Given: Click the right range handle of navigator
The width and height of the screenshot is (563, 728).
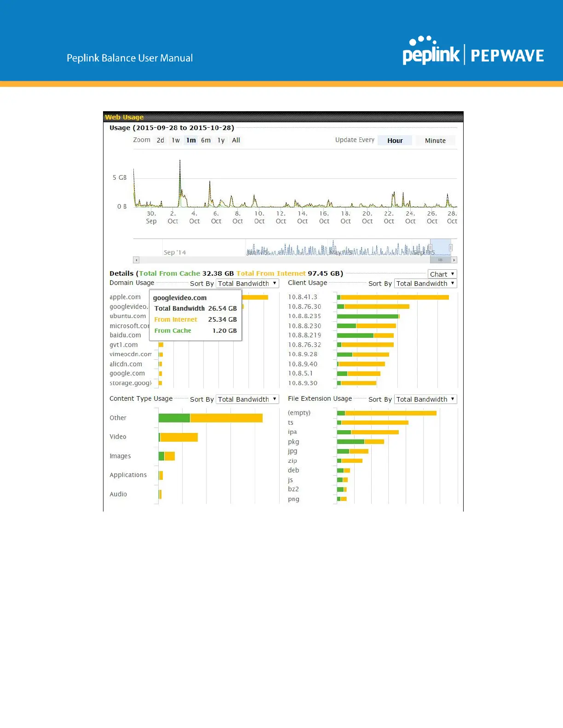Looking at the screenshot, I should click(x=451, y=248).
